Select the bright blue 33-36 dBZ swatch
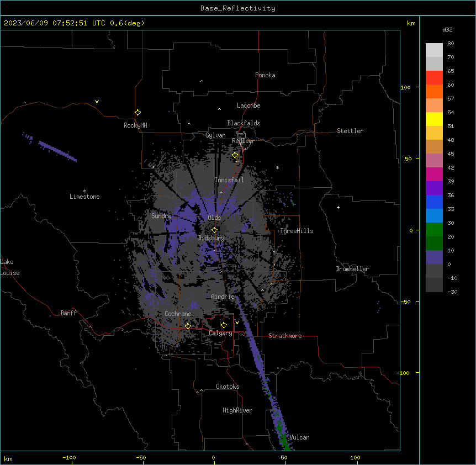Image resolution: width=476 pixels, height=465 pixels. 434,202
